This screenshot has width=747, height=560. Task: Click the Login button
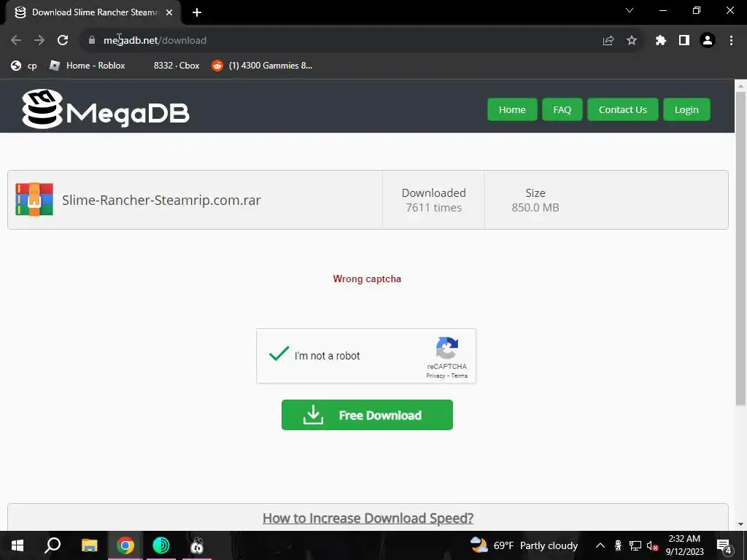pyautogui.click(x=686, y=109)
